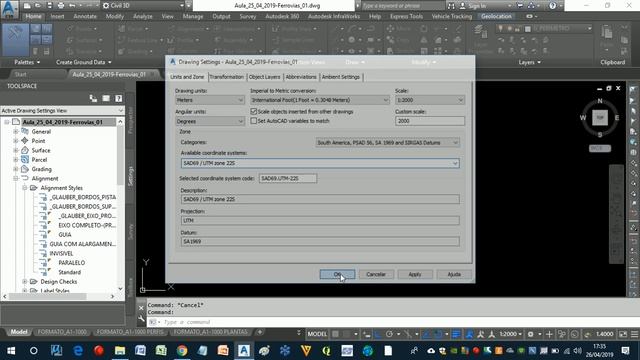640x360 pixels.
Task: Click the Cortana search circle icon
Action: click(33, 351)
